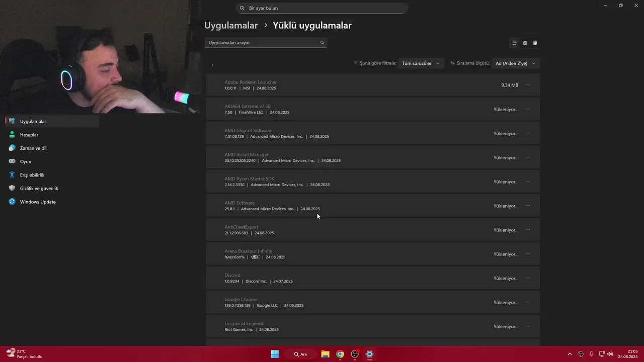644x362 pixels.
Task: Open more options for AMD Software
Action: coord(528,206)
